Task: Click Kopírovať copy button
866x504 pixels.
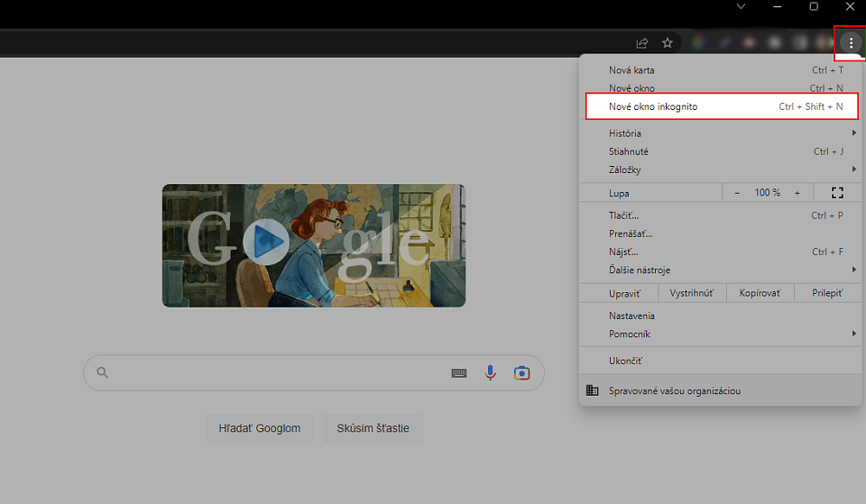Action: pos(760,293)
